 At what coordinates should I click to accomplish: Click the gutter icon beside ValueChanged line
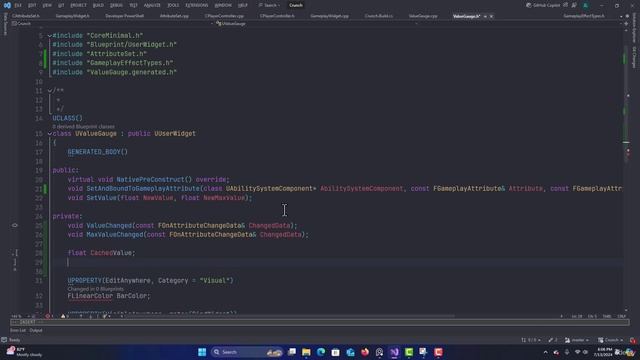pos(15,225)
